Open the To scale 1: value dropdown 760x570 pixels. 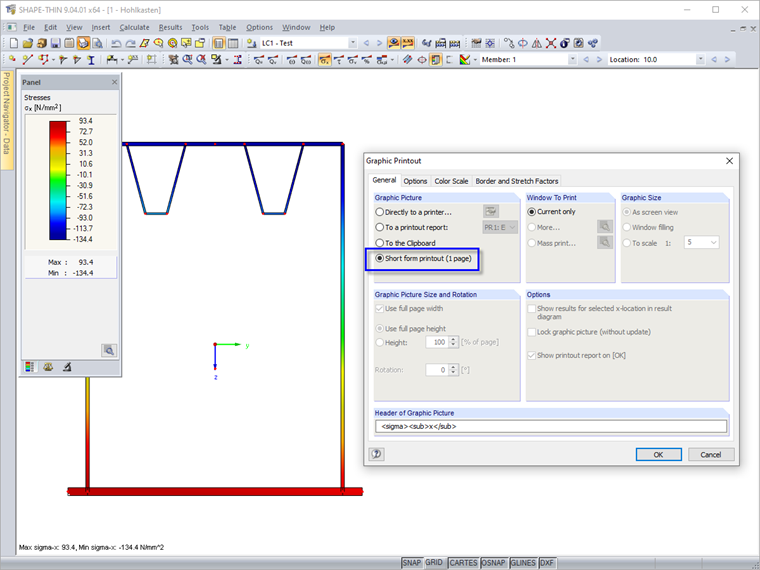(x=702, y=242)
